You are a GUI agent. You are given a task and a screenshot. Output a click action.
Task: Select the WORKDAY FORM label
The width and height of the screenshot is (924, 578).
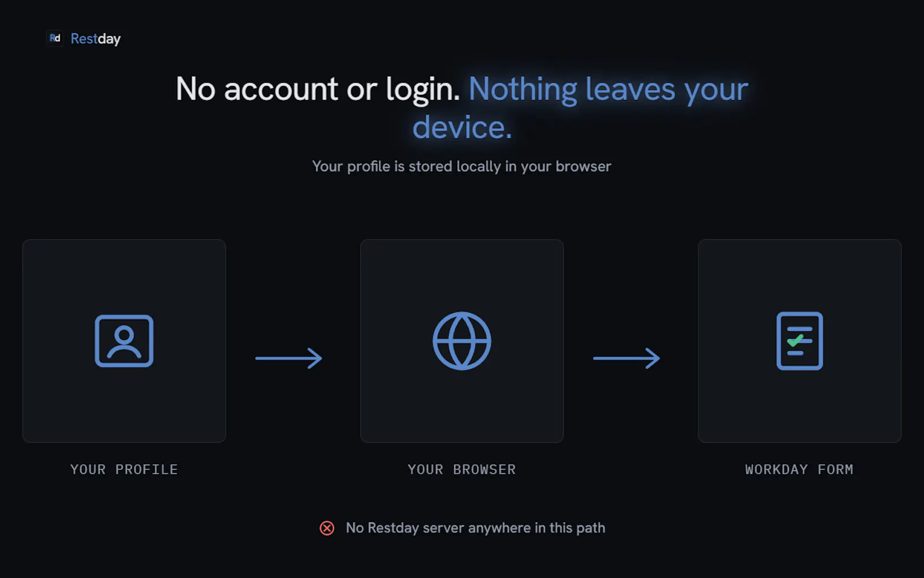799,469
